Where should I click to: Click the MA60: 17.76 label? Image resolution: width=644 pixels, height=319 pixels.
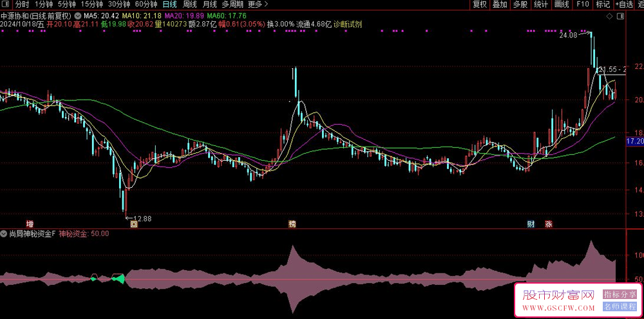coord(226,16)
